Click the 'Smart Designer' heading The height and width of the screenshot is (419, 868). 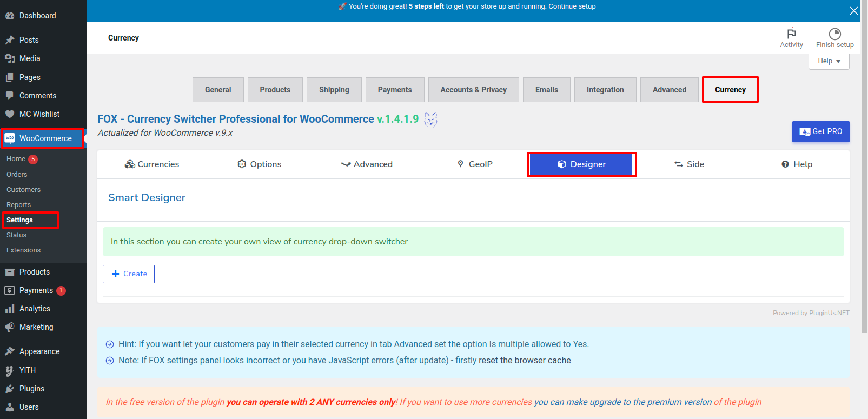(x=147, y=198)
